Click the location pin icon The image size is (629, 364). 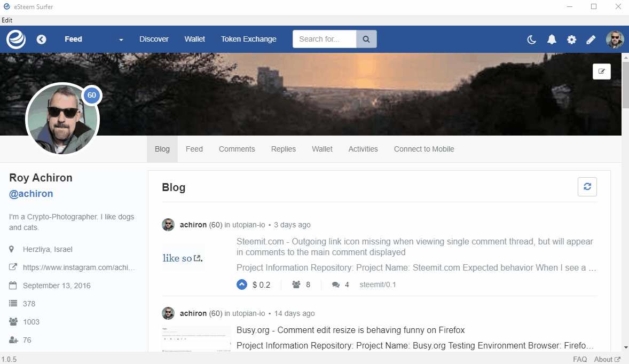[x=12, y=249]
